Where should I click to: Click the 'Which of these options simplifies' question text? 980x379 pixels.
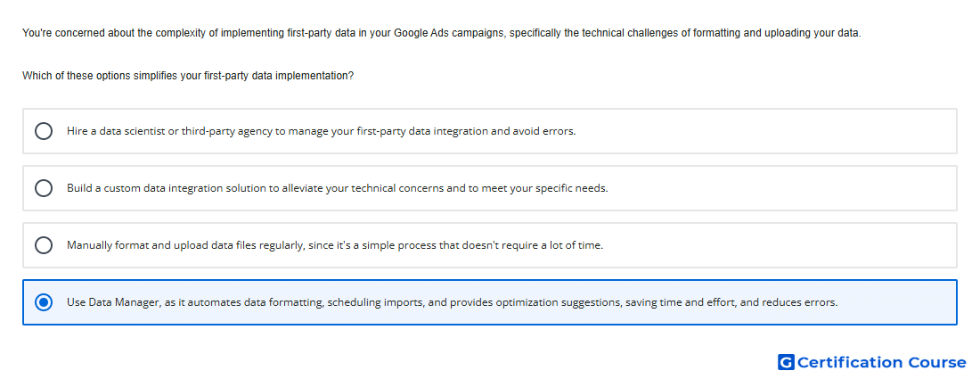click(x=188, y=76)
